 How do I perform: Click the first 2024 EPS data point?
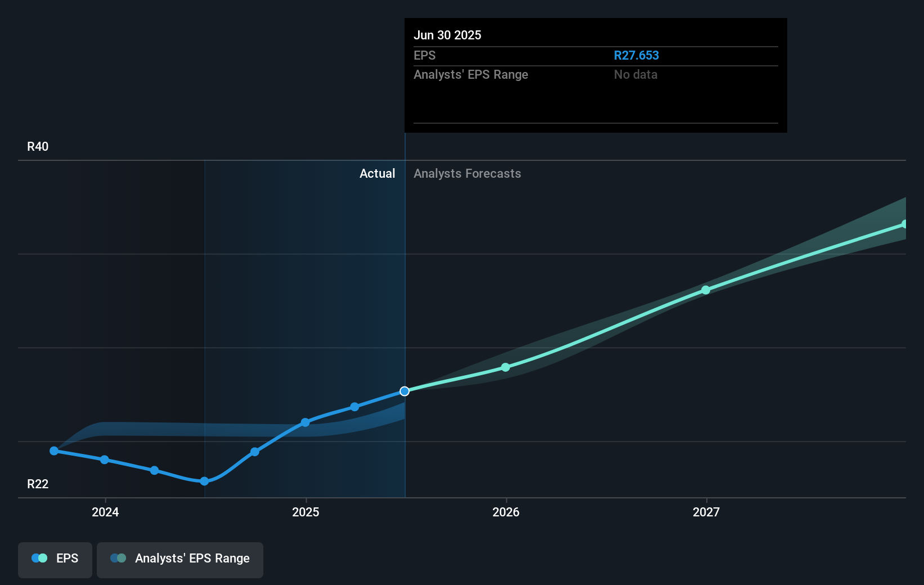(53, 450)
